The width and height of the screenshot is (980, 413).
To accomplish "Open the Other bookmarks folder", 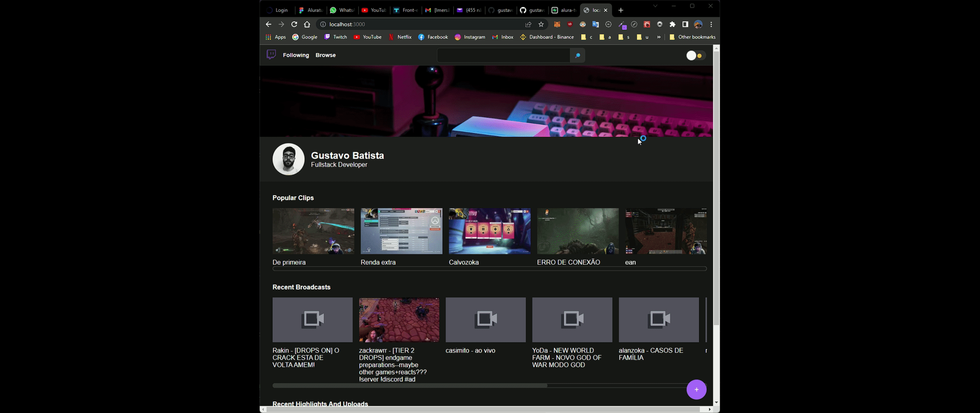I will [x=693, y=37].
